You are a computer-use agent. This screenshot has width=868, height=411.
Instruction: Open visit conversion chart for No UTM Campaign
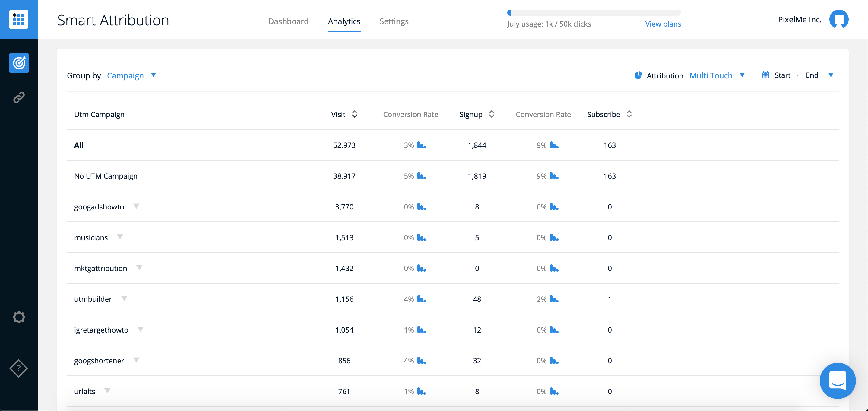(x=422, y=176)
